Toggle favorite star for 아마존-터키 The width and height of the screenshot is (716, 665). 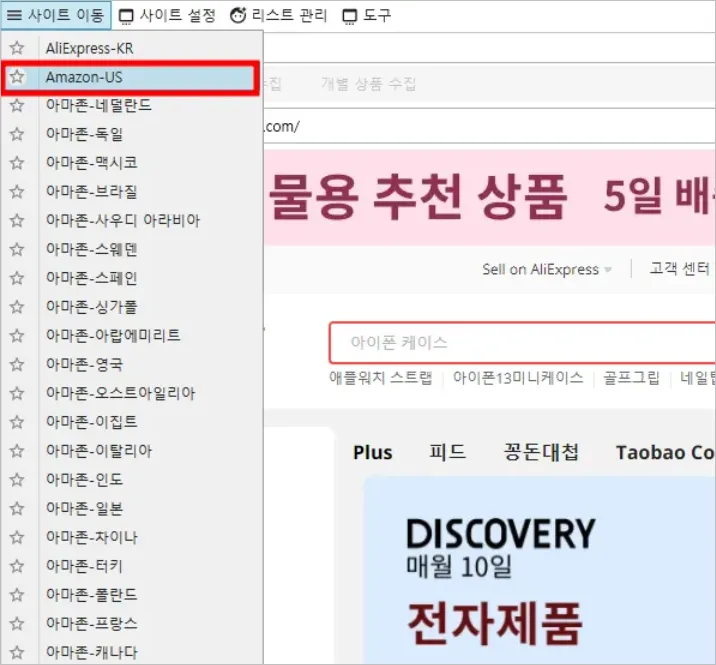(x=17, y=565)
